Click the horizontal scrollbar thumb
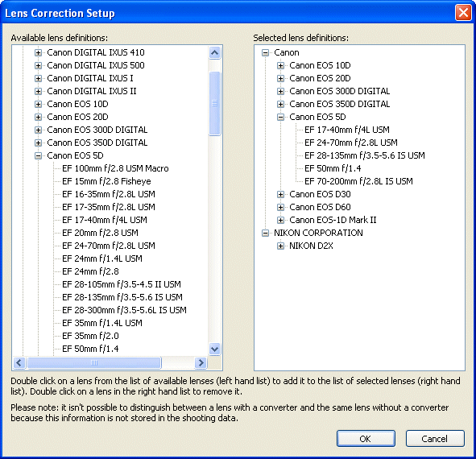The width and height of the screenshot is (476, 459). (x=94, y=362)
